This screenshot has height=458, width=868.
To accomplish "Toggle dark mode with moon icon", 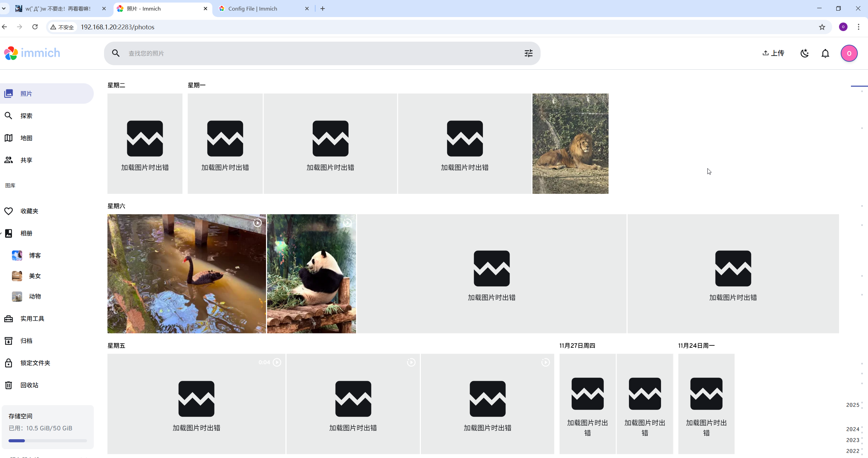I will 804,53.
